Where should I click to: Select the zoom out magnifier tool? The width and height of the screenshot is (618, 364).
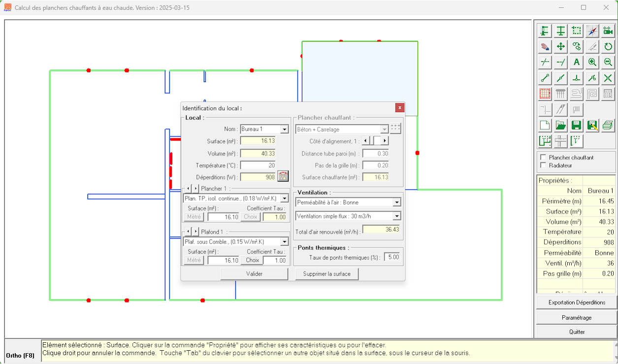coord(608,62)
